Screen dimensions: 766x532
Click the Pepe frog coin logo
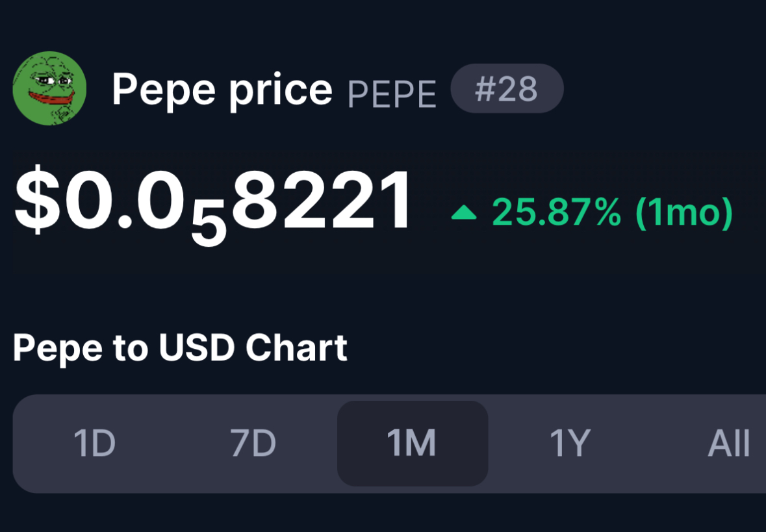coord(49,88)
